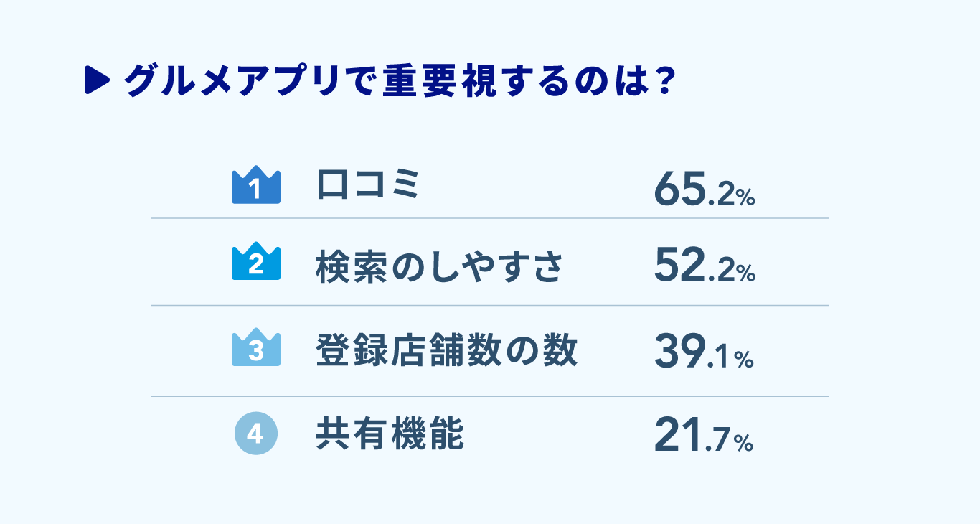The height and width of the screenshot is (524, 980).
Task: Choose the 登録店舗数の数 label
Action: (446, 352)
